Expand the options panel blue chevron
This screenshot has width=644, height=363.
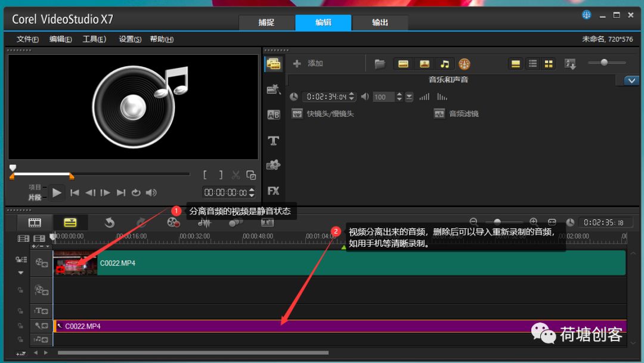631,80
